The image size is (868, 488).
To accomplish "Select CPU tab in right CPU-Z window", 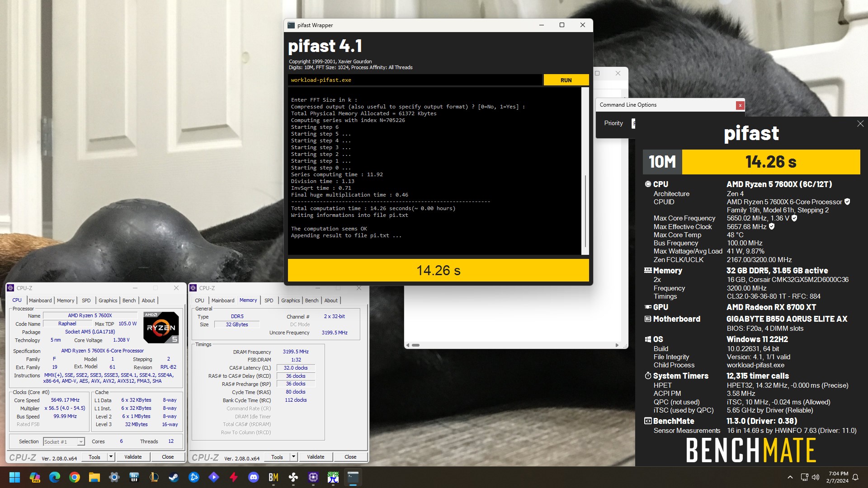I will pos(199,300).
